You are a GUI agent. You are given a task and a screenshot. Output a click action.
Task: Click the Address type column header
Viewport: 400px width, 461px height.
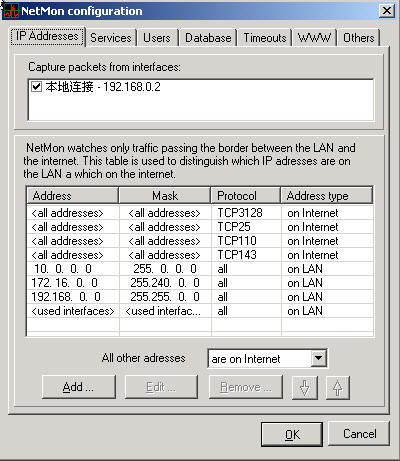pos(327,195)
